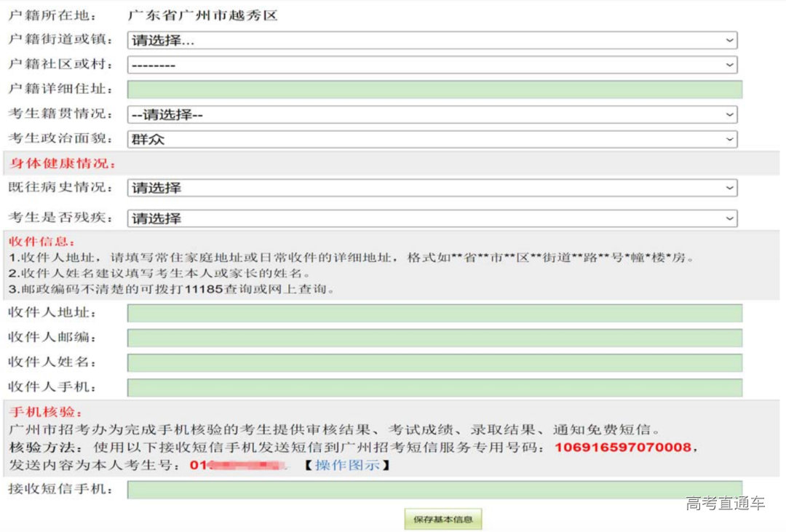Select the 收件人手机 input field

coord(434,387)
